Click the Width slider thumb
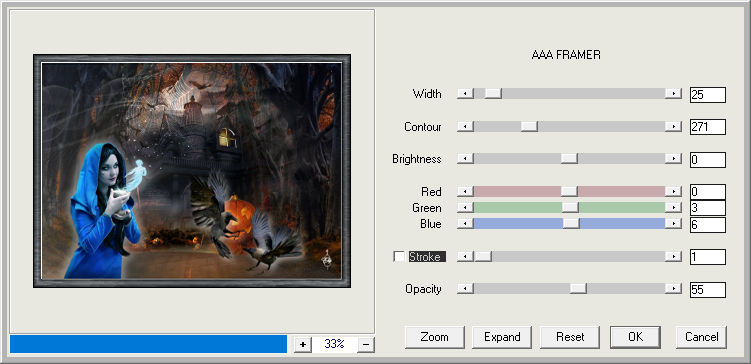 point(493,93)
